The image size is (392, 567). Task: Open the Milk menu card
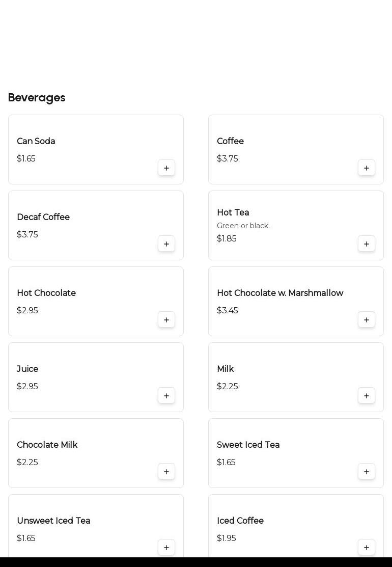click(296, 377)
